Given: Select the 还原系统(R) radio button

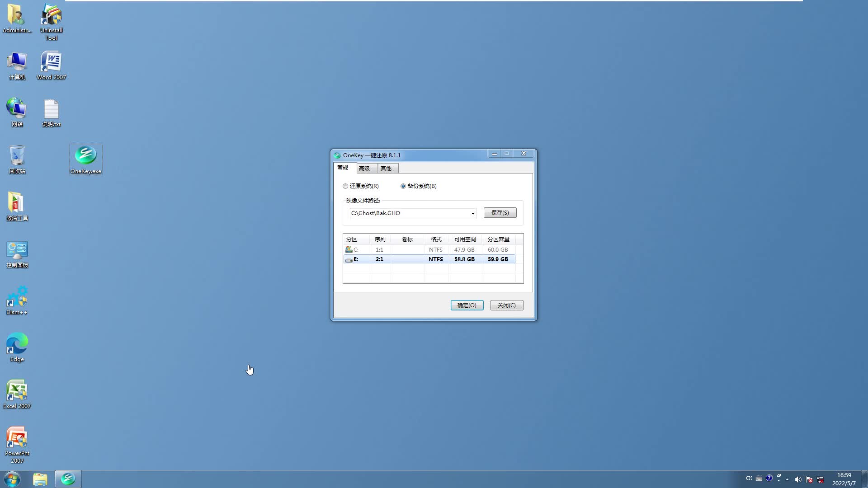Looking at the screenshot, I should coord(345,186).
